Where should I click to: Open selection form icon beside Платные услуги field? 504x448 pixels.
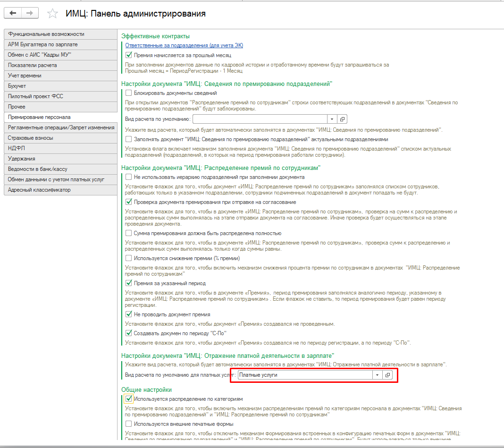coord(388,375)
